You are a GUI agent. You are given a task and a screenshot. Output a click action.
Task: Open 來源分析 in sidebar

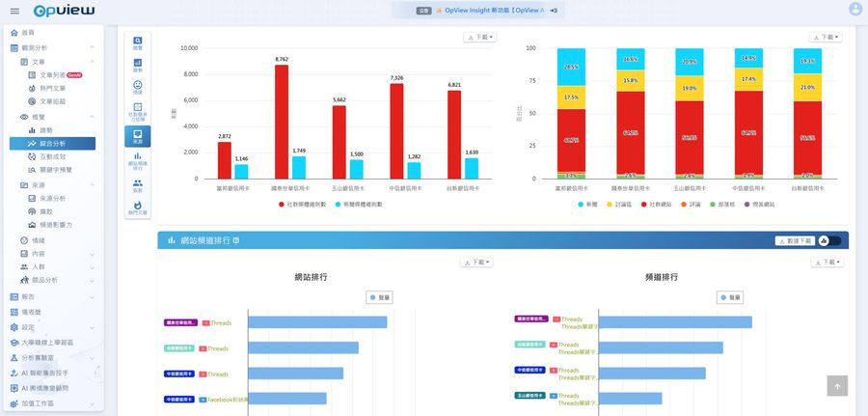pos(55,198)
